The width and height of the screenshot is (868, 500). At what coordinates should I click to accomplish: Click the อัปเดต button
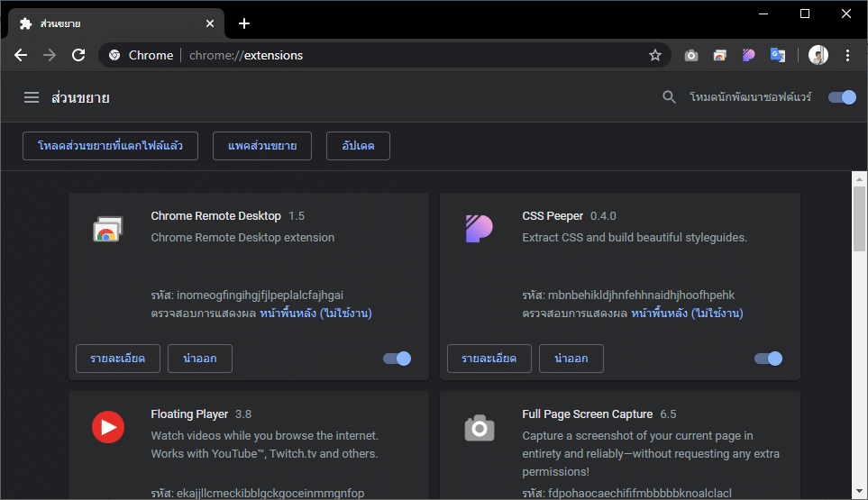pyautogui.click(x=358, y=146)
